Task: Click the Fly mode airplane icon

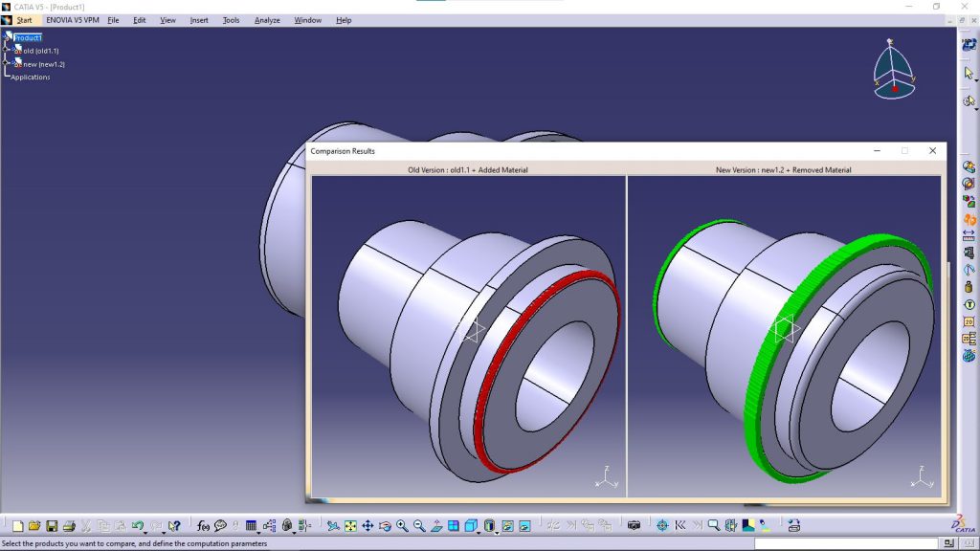Action: click(332, 526)
